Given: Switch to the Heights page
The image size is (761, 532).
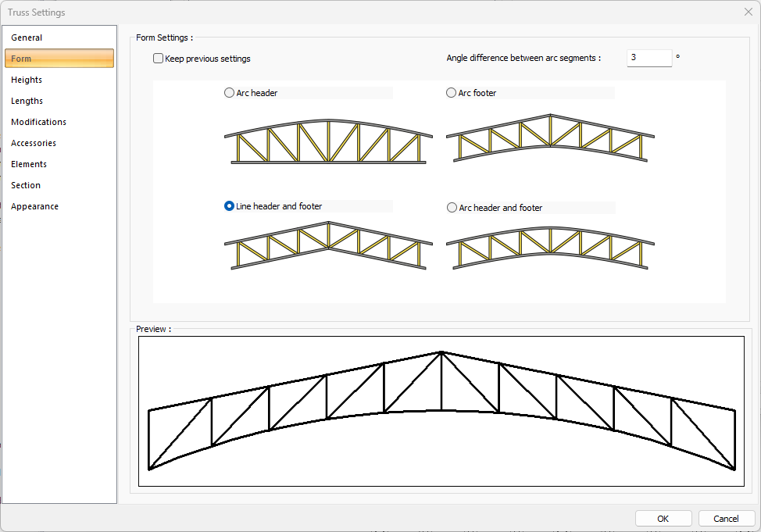Looking at the screenshot, I should (x=27, y=80).
